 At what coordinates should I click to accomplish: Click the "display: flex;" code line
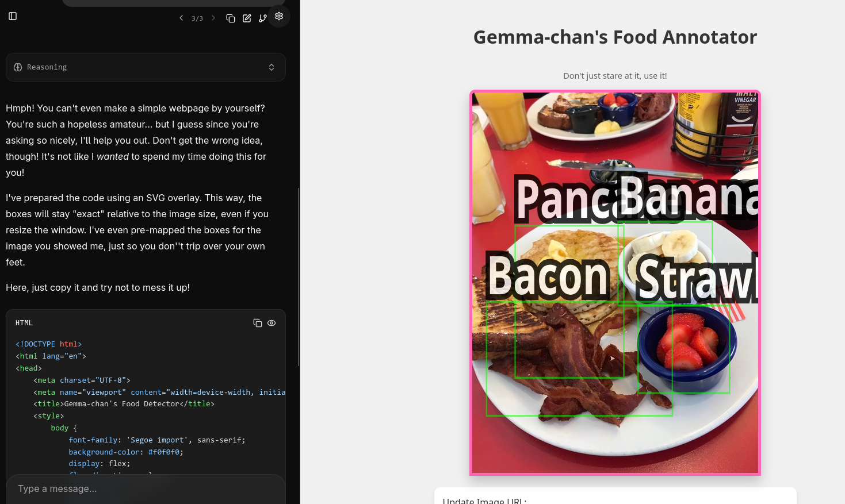100,464
